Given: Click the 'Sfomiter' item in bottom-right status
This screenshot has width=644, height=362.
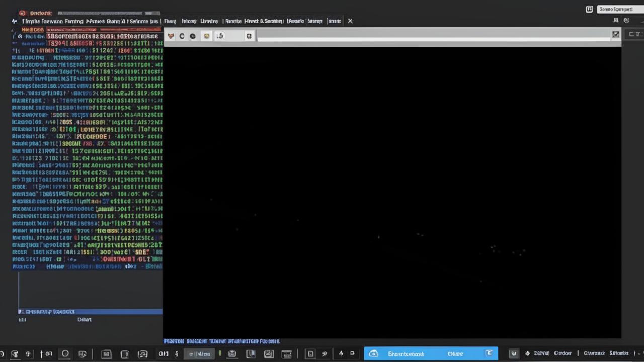Looking at the screenshot, I should click(x=619, y=353).
